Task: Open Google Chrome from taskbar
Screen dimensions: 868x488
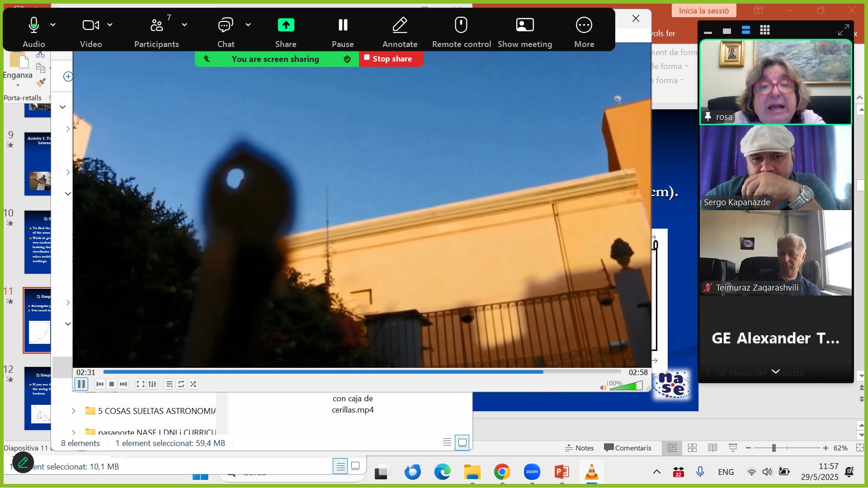Action: click(x=502, y=472)
